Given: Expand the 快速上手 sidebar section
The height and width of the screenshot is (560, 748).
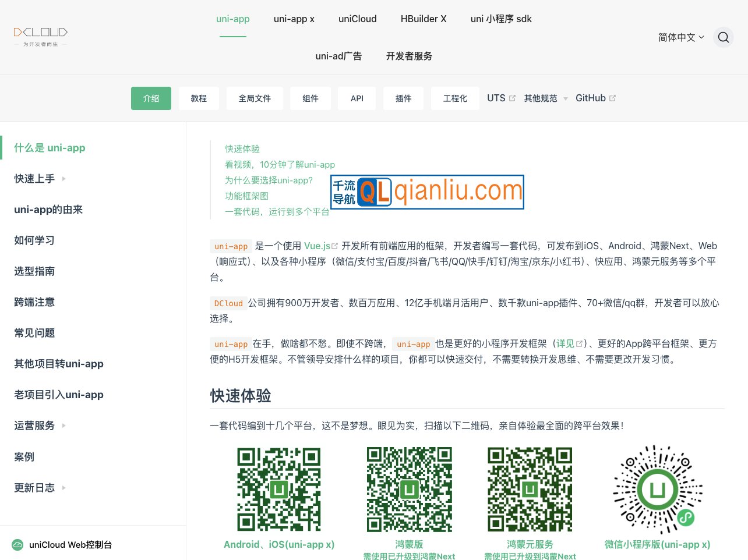Looking at the screenshot, I should pos(64,179).
